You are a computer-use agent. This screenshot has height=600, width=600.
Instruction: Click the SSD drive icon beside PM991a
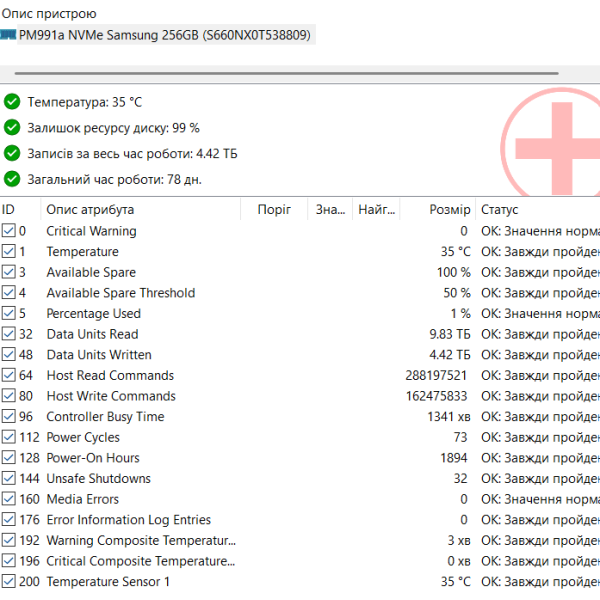pyautogui.click(x=8, y=35)
